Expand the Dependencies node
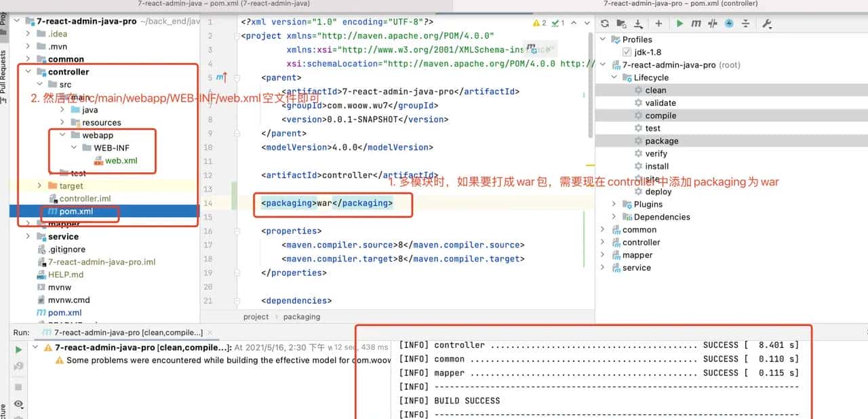 pos(614,216)
